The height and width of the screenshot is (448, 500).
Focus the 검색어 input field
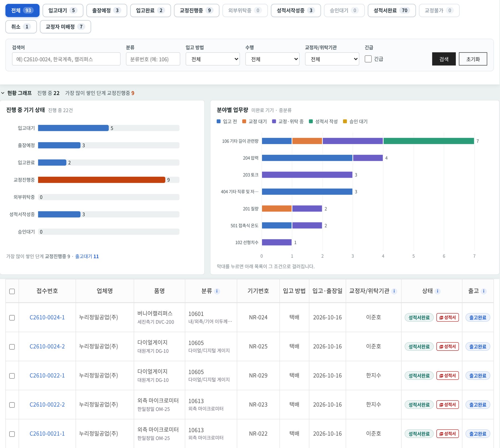[66, 59]
